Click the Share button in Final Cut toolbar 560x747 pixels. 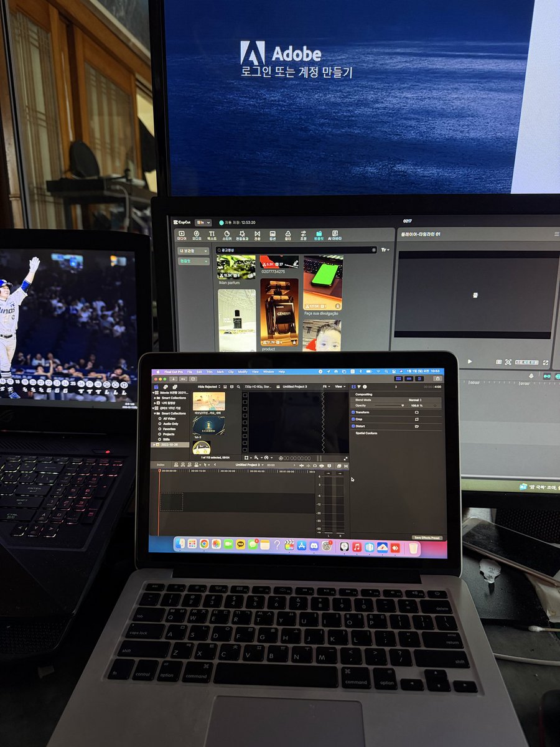[x=437, y=378]
